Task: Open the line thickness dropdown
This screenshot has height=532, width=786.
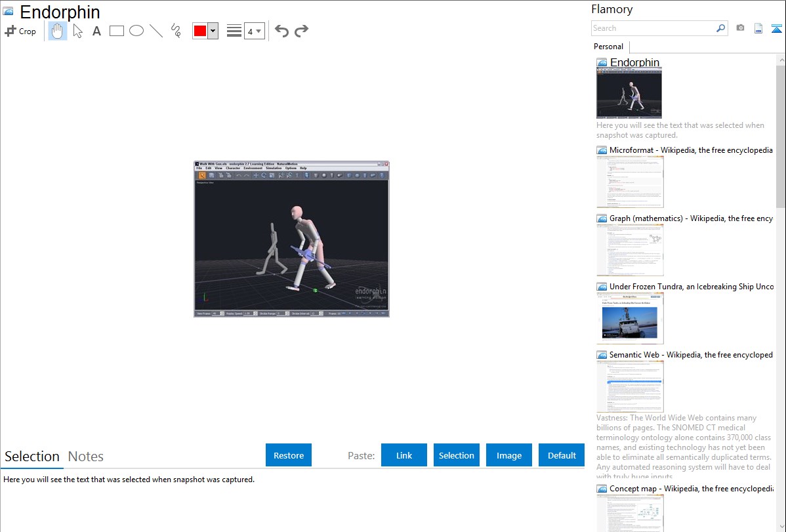Action: [x=254, y=31]
